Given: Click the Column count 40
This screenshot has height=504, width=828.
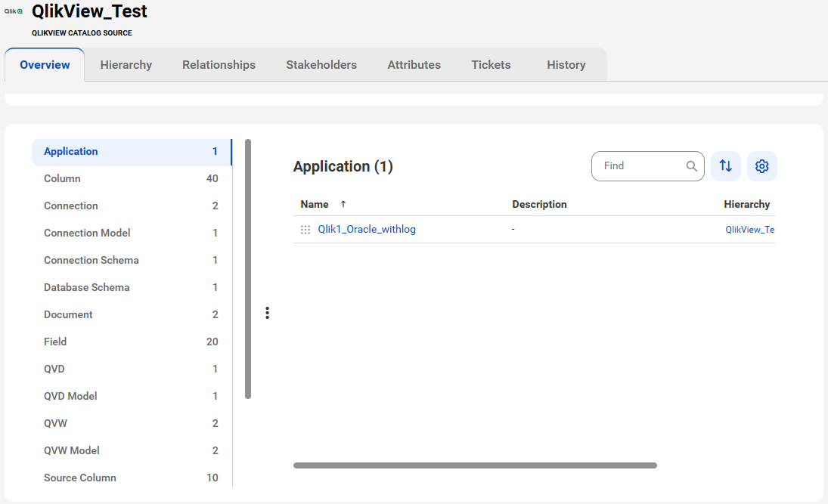Looking at the screenshot, I should (212, 179).
